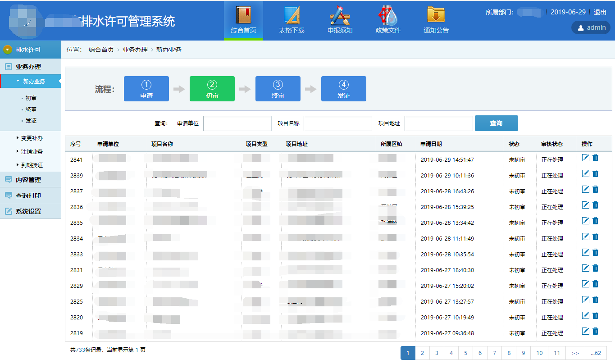Open the 内容管理 sidebar menu
Image resolution: width=615 pixels, height=364 pixels.
(28, 180)
